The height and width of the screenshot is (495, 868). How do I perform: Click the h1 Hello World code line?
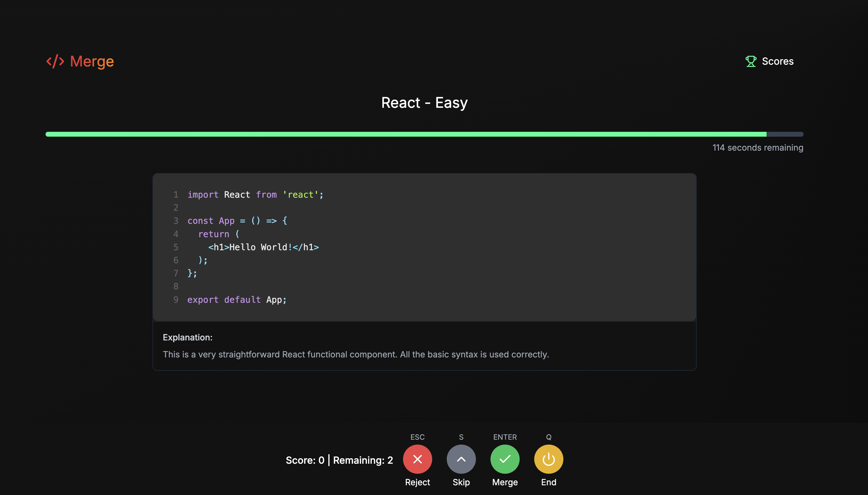pos(264,247)
